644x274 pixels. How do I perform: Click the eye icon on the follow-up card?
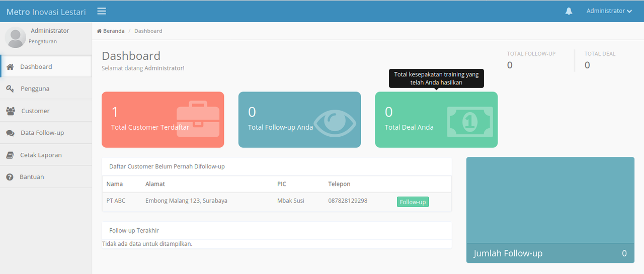(x=335, y=123)
